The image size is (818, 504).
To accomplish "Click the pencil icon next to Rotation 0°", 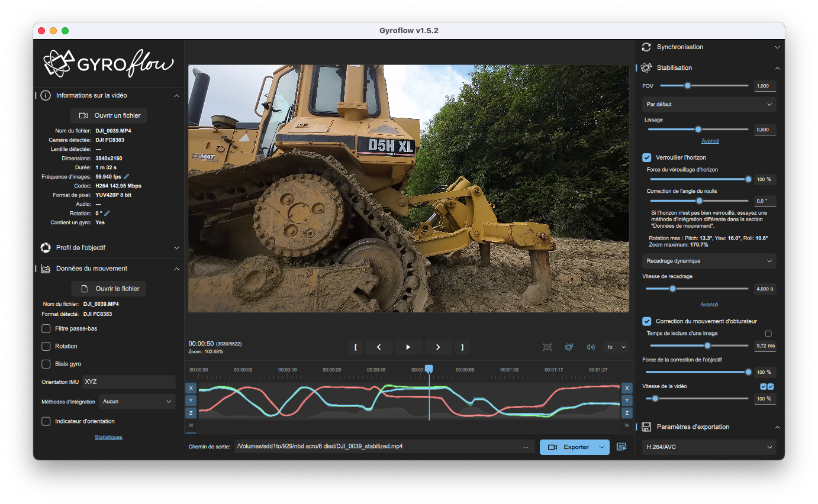I will [107, 213].
